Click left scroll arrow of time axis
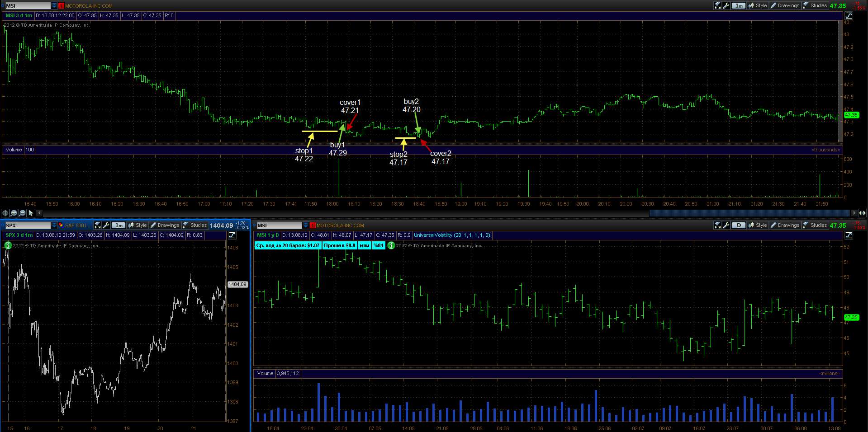 pyautogui.click(x=39, y=213)
